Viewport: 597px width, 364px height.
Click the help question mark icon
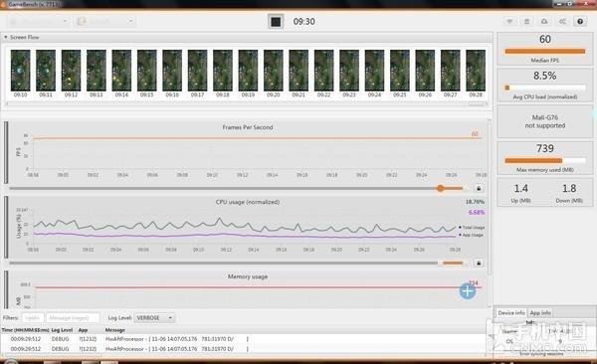coord(580,21)
